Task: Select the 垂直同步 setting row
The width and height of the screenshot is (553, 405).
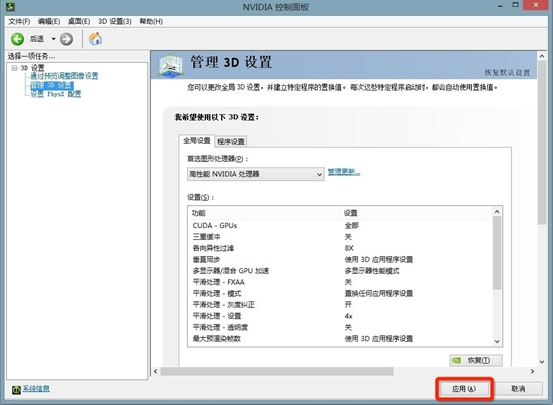Action: pyautogui.click(x=340, y=259)
